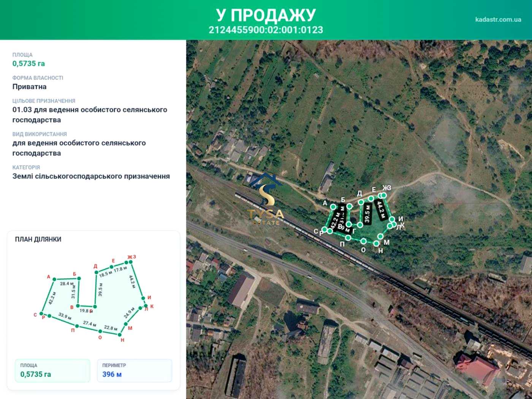Image resolution: width=532 pixels, height=399 pixels.
Task: Click vertex marker П on the satellite map
Action: pyautogui.click(x=348, y=238)
